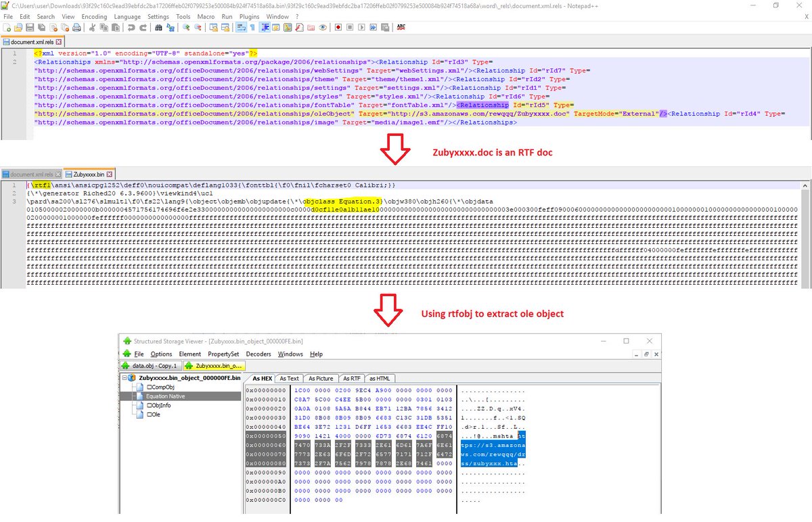Screen dimensions: 812x522
Task: Open the Language menu in Notepad++
Action: pyautogui.click(x=127, y=16)
